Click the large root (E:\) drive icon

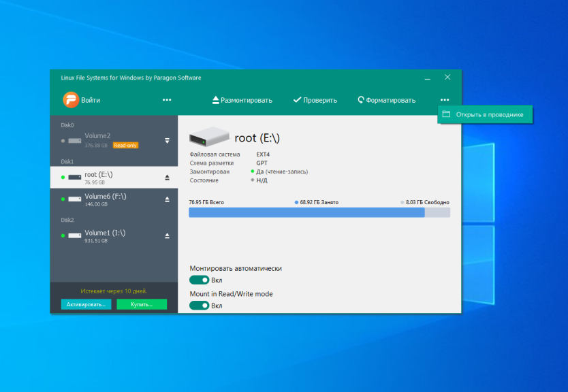(x=208, y=137)
